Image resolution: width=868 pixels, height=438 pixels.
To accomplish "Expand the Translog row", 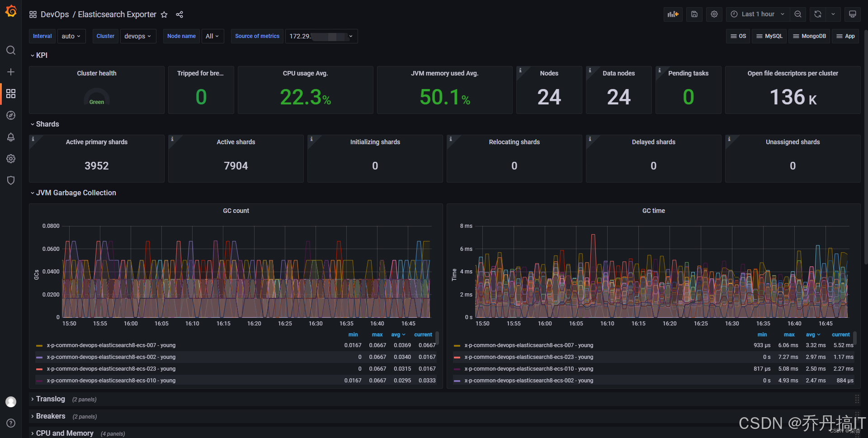I will [x=47, y=399].
